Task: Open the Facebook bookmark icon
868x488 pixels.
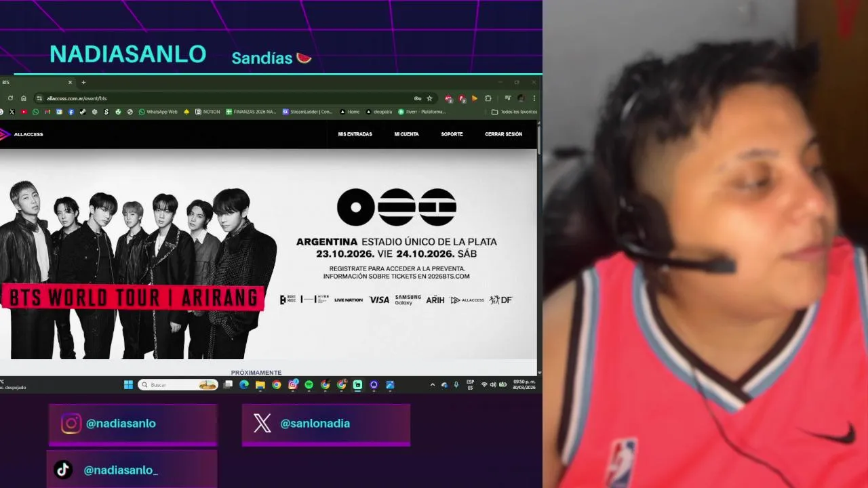Action: 71,112
